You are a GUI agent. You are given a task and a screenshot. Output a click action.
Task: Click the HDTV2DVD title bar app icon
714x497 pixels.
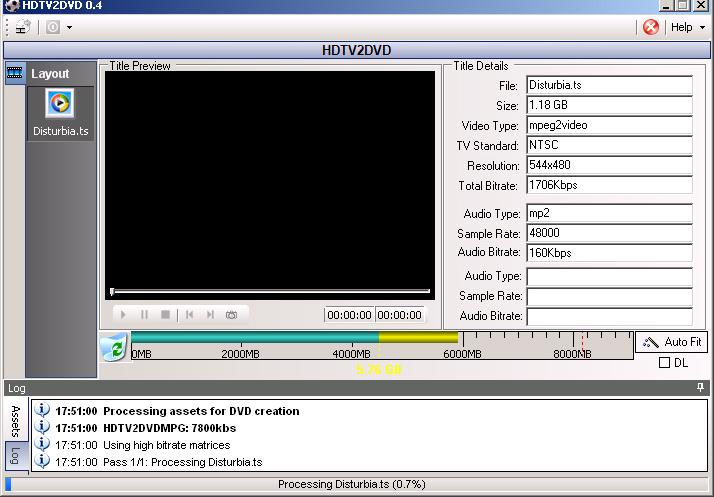(x=12, y=5)
